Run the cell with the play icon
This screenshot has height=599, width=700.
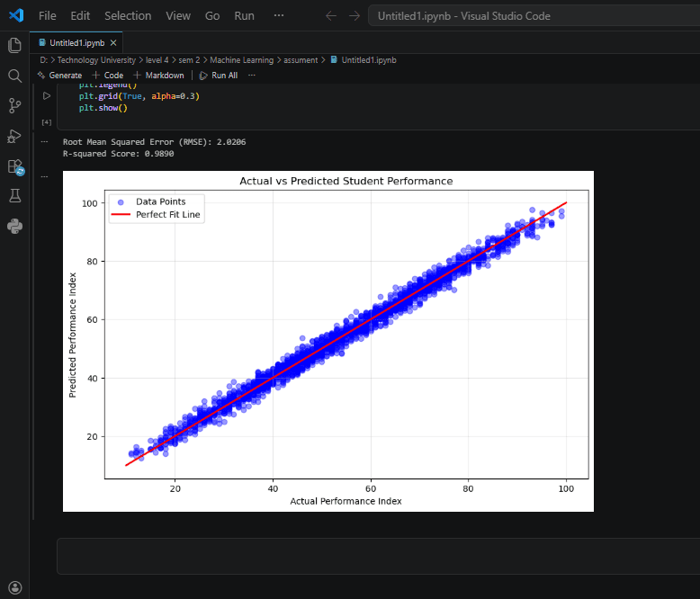[x=47, y=95]
